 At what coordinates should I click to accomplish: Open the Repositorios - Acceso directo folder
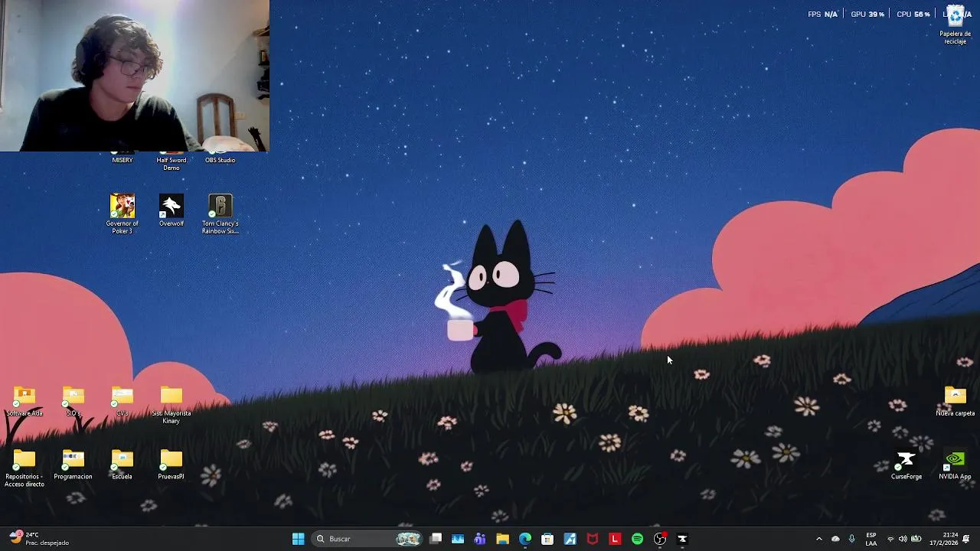(x=24, y=468)
